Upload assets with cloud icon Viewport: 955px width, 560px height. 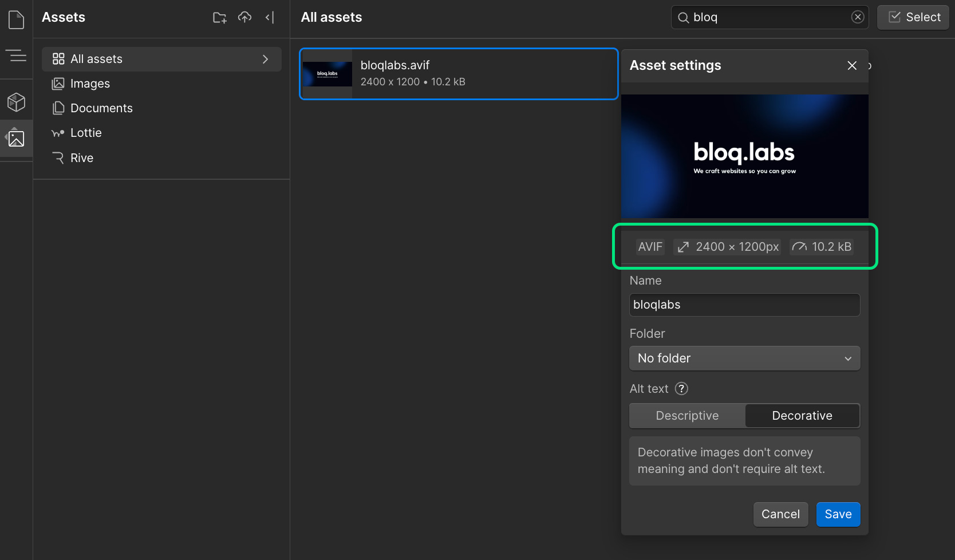(x=245, y=17)
